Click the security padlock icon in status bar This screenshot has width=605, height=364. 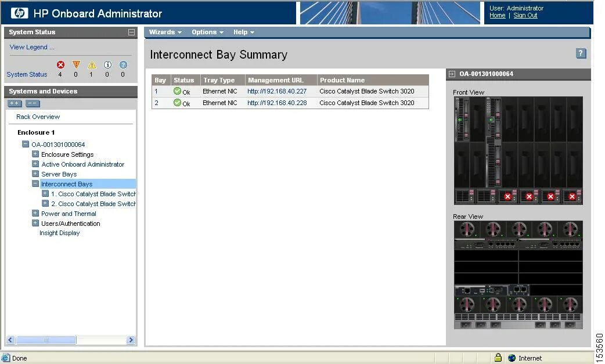point(498,358)
